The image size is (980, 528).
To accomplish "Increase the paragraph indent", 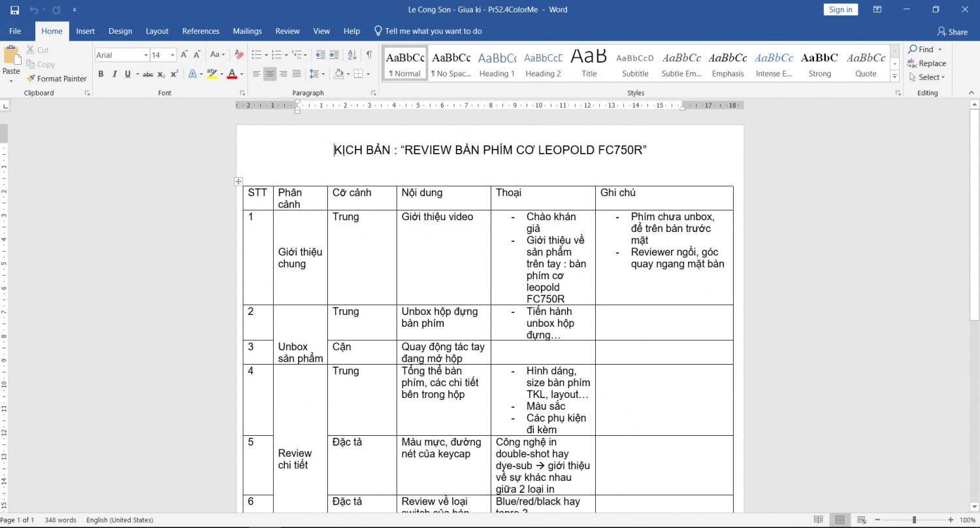I will tap(334, 55).
